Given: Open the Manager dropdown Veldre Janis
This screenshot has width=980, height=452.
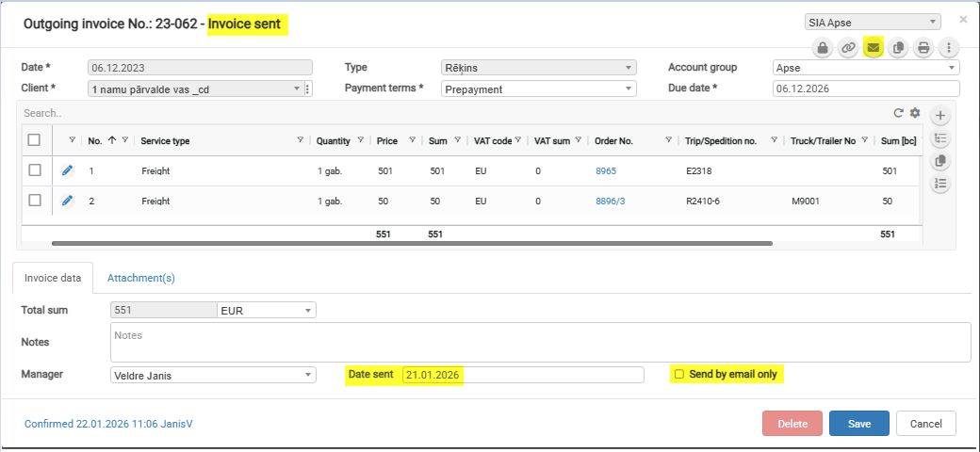Looking at the screenshot, I should 213,375.
